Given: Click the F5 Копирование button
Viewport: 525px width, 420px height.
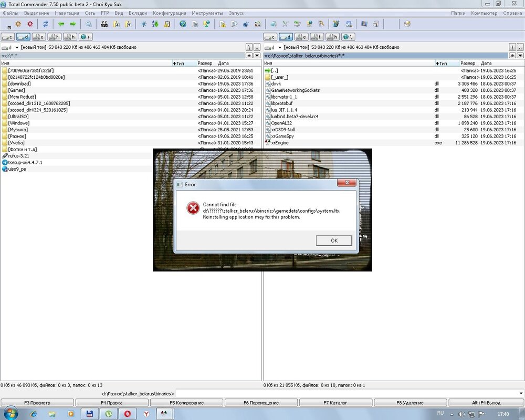Looking at the screenshot, I should [186, 403].
